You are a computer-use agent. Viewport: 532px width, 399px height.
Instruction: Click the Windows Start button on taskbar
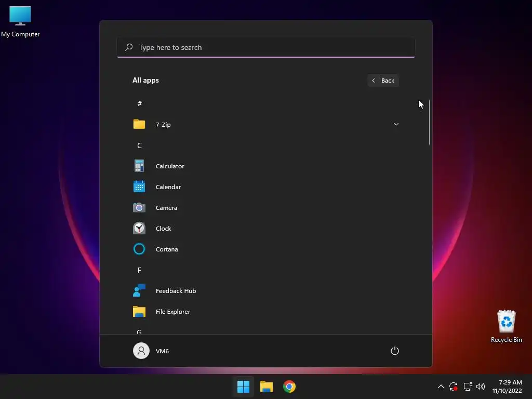point(243,387)
